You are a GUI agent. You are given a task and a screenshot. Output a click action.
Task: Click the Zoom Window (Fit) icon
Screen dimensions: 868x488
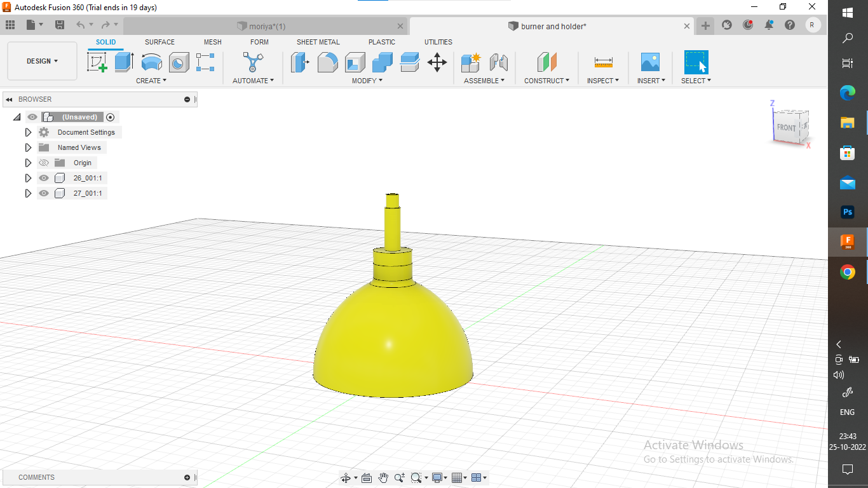(x=416, y=478)
